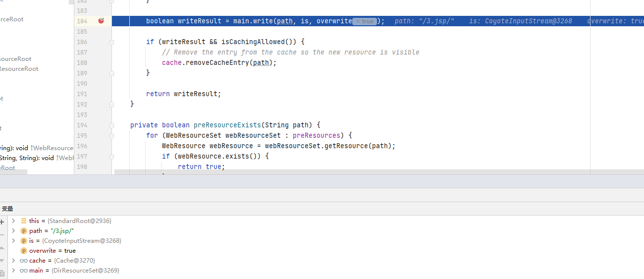Move watch up with the up arrow
Viewport: 644px width, 279px height.
point(2,248)
